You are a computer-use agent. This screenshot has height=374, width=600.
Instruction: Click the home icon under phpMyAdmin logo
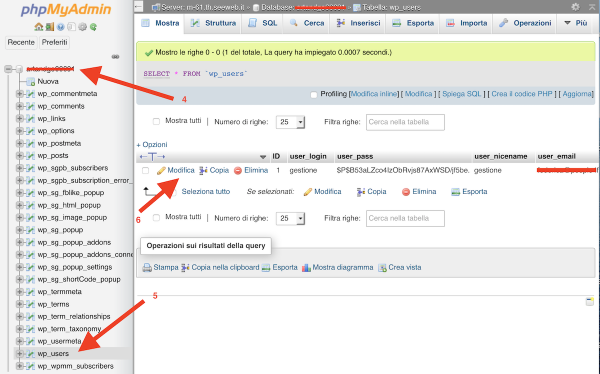coord(38,27)
